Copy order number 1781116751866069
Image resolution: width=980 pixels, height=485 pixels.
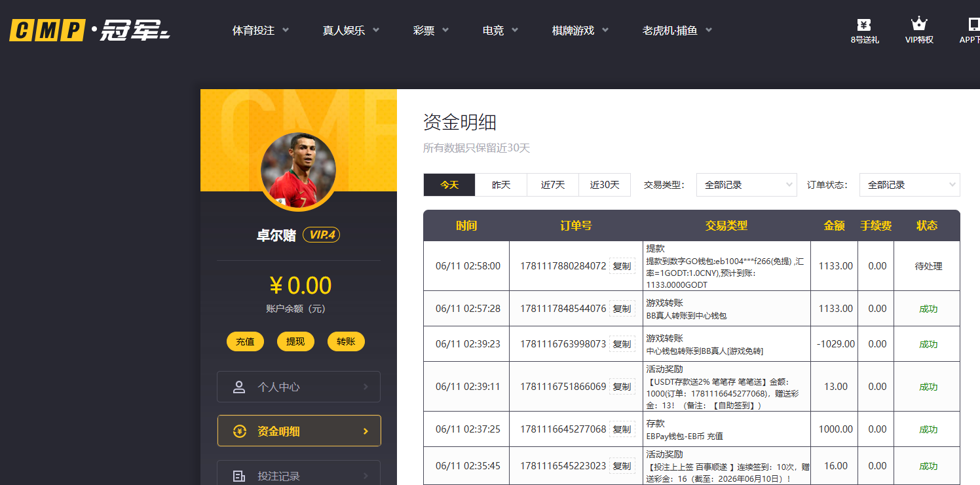pyautogui.click(x=622, y=387)
